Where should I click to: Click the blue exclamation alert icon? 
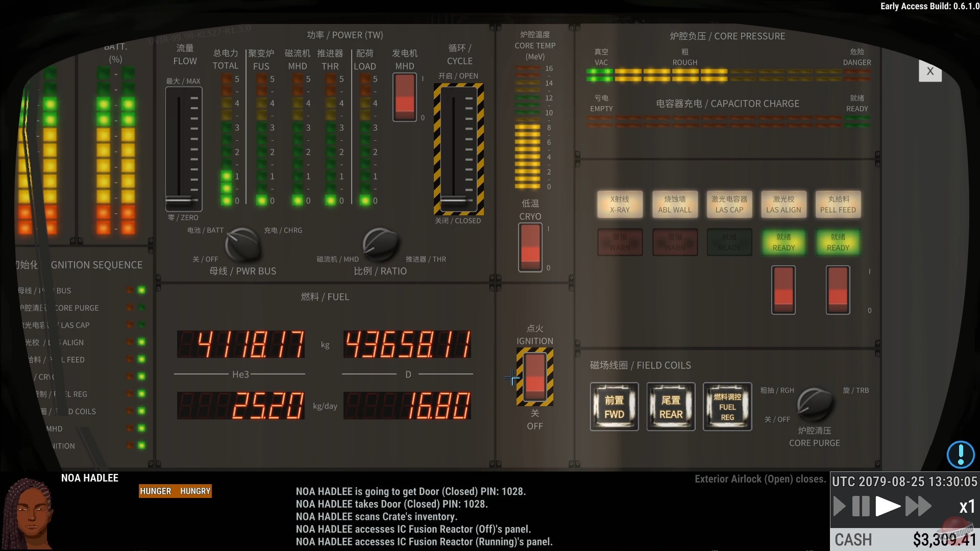pyautogui.click(x=960, y=454)
